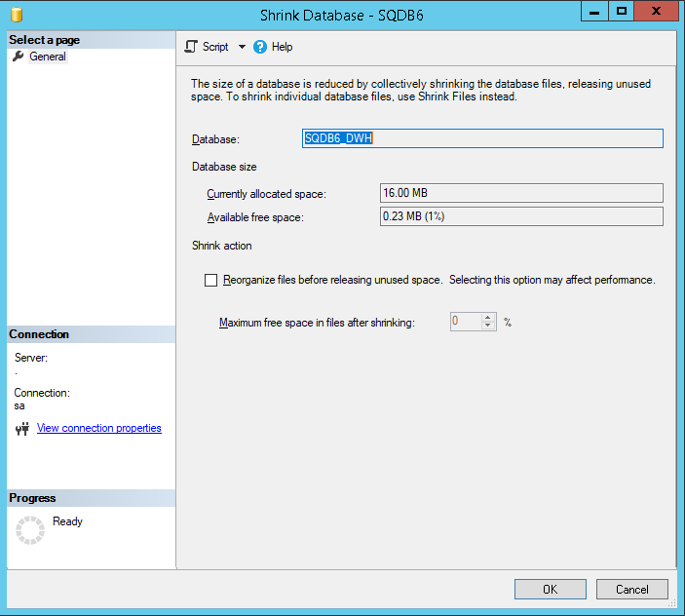Click the Available free space field

click(x=520, y=216)
